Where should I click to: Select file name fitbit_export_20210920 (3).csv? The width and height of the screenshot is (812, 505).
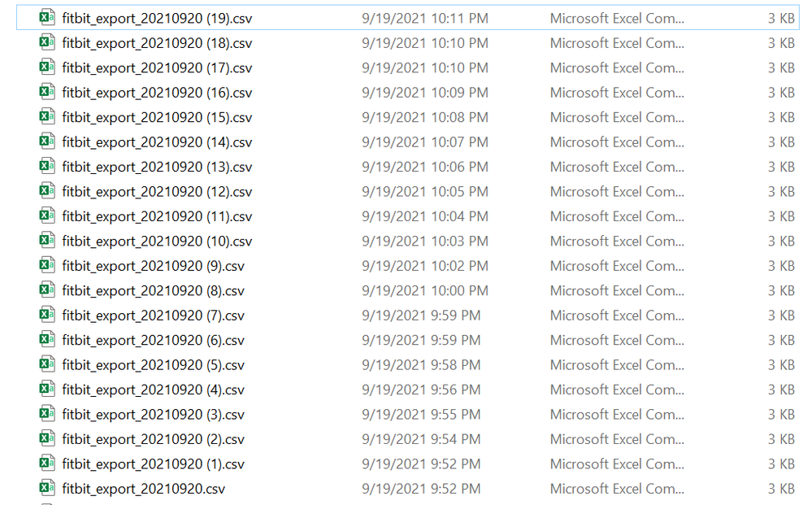(x=154, y=415)
